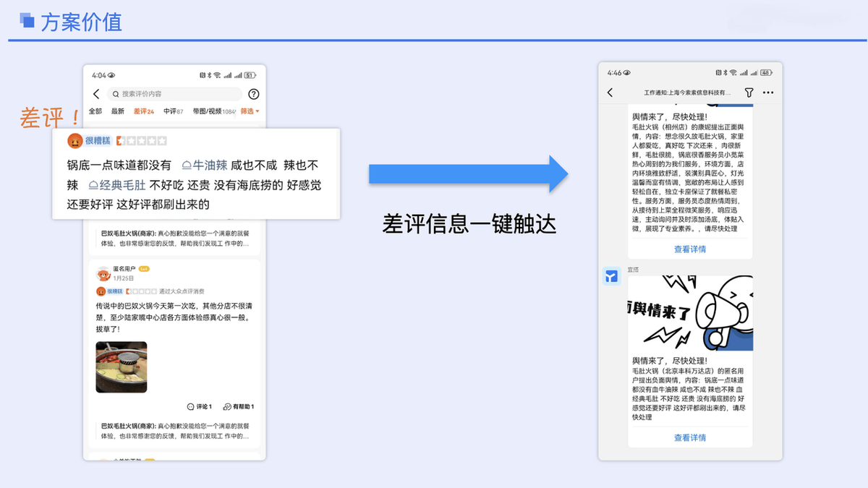Click the help question mark icon

click(x=253, y=94)
